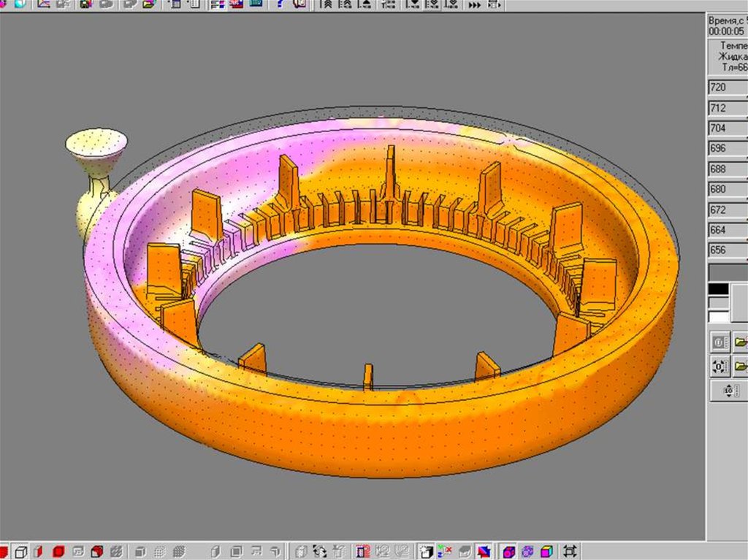
Task: Select the yellow cube icon in bottom toolbar
Action: click(x=546, y=551)
